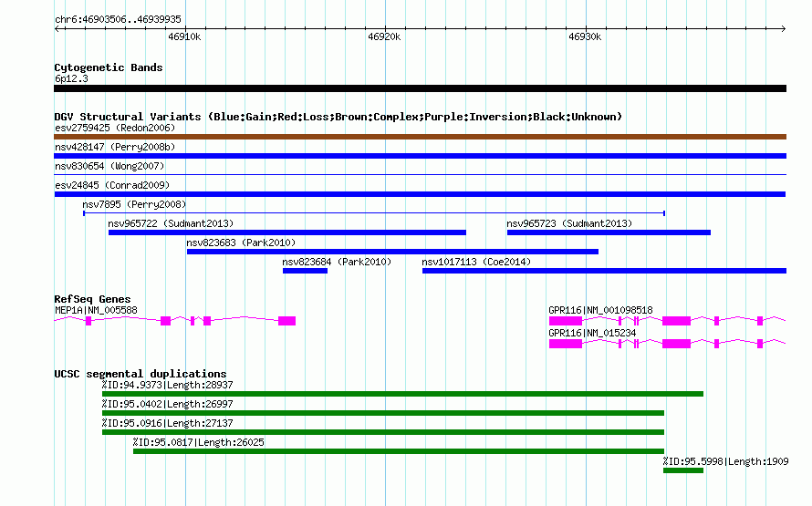Select the %ID:95.0817|Length:26025 label

tap(198, 442)
